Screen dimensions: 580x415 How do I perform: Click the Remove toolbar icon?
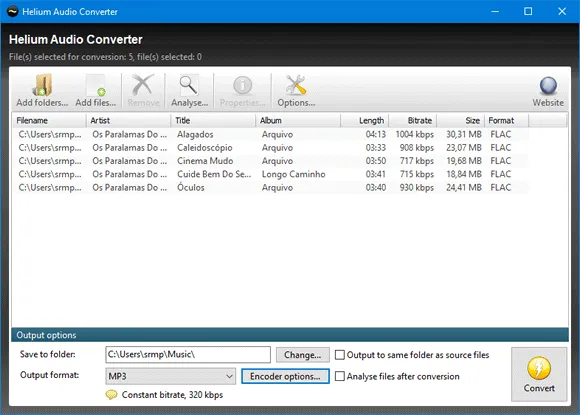point(143,90)
